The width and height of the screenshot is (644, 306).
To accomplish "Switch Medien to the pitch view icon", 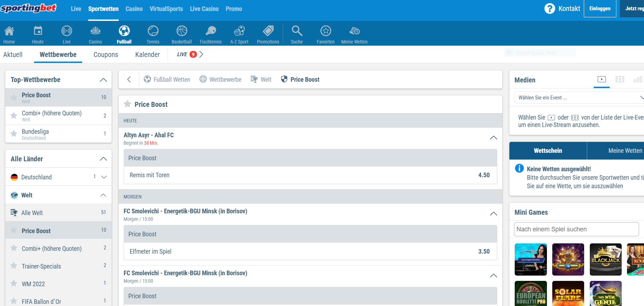I will pyautogui.click(x=620, y=79).
